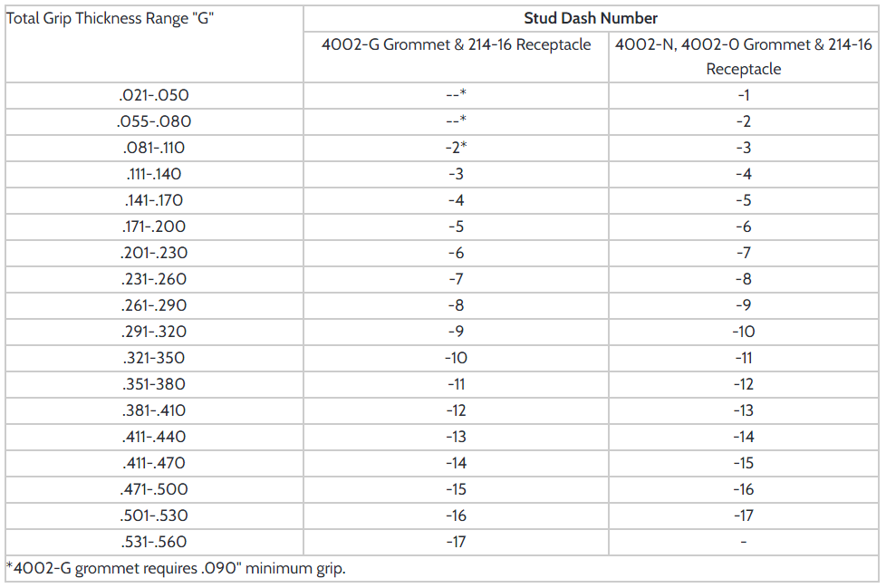Click '-12' in the .381-.410 row
Image resolution: width=886 pixels, height=588 pixels.
tap(456, 410)
